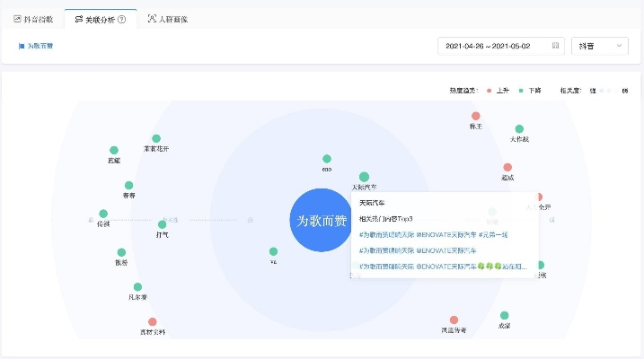Select the green 天际汽车 node
Image resolution: width=644 pixels, height=359 pixels.
click(364, 178)
